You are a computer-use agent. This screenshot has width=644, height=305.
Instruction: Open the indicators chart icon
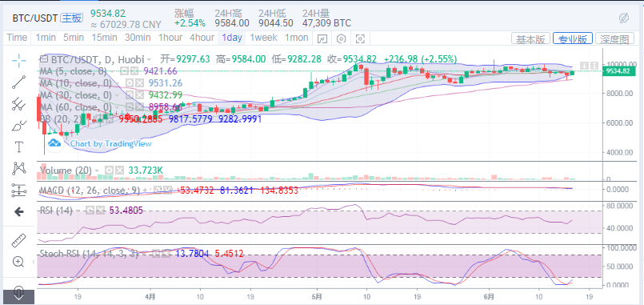(x=322, y=38)
